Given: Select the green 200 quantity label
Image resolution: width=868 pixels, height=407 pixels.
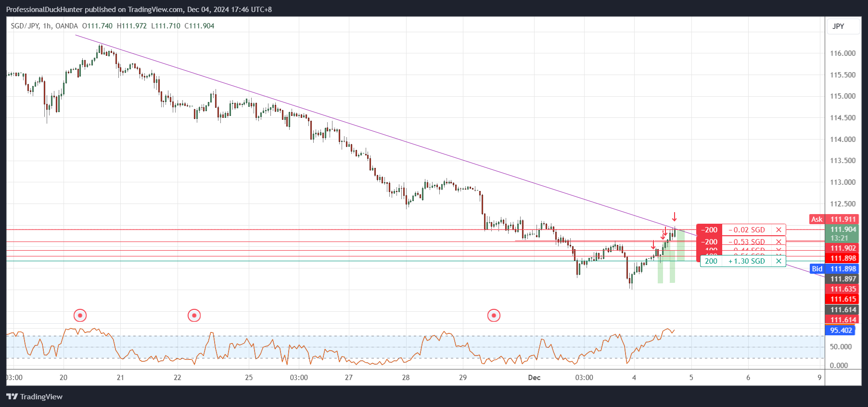Looking at the screenshot, I should (x=711, y=261).
